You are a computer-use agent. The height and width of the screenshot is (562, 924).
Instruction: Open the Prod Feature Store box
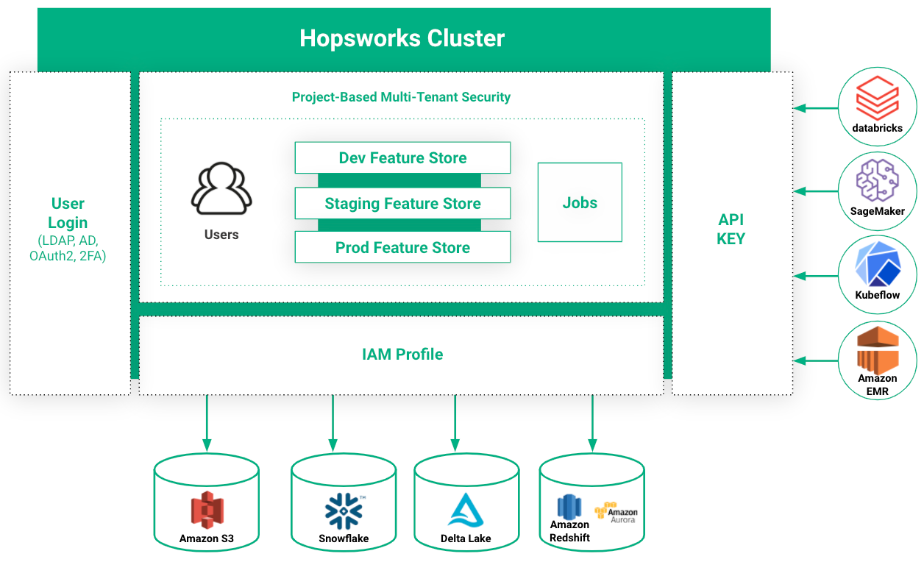[x=402, y=248]
